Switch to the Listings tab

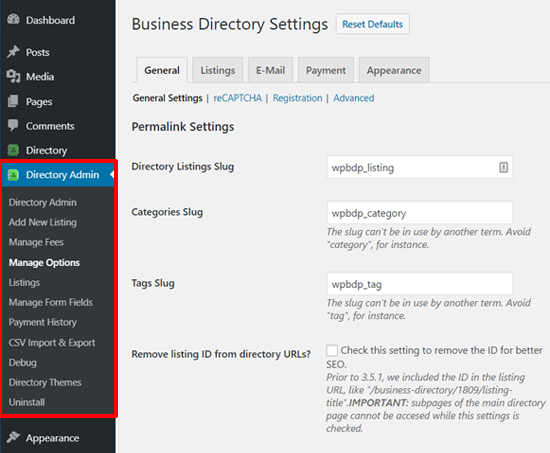[x=217, y=70]
